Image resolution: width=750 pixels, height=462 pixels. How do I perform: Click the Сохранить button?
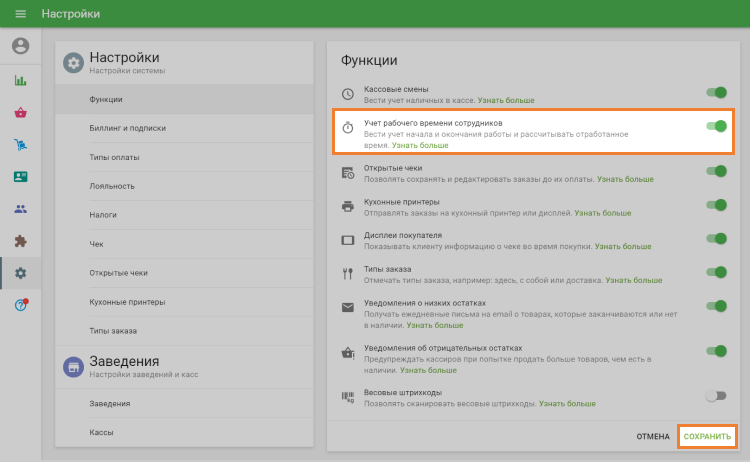coord(707,437)
